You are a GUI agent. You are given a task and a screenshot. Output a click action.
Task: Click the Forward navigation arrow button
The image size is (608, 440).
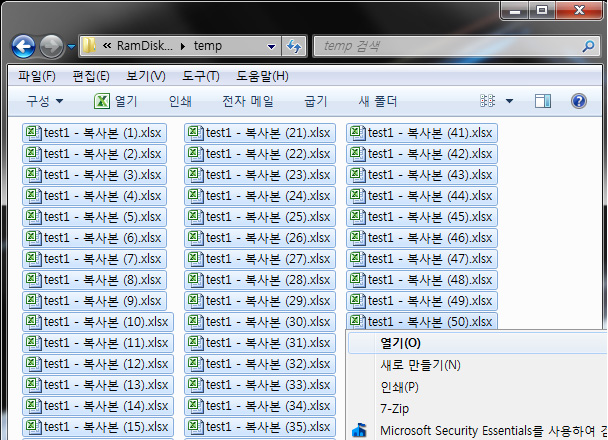(x=52, y=46)
